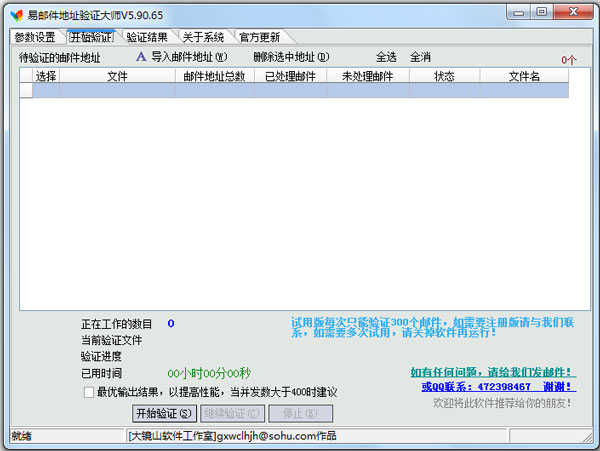Viewport: 600px width, 451px height.
Task: Open the 验证结果 tab
Action: tap(147, 37)
